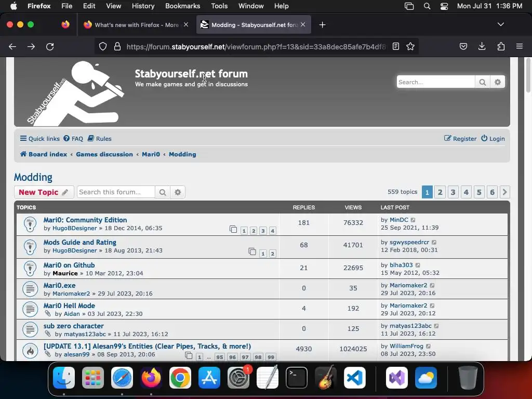Open a new browser tab

322,25
